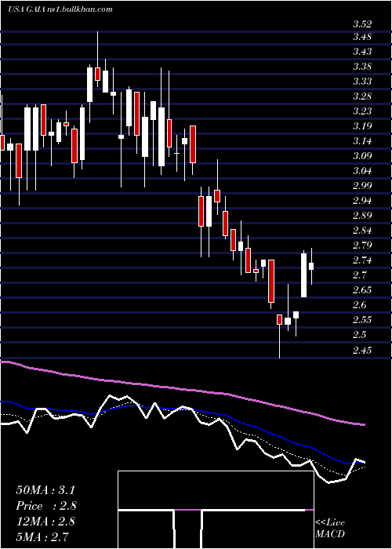Click the 3.38 price axis label
This screenshot has height=549, width=392.
[x=362, y=66]
